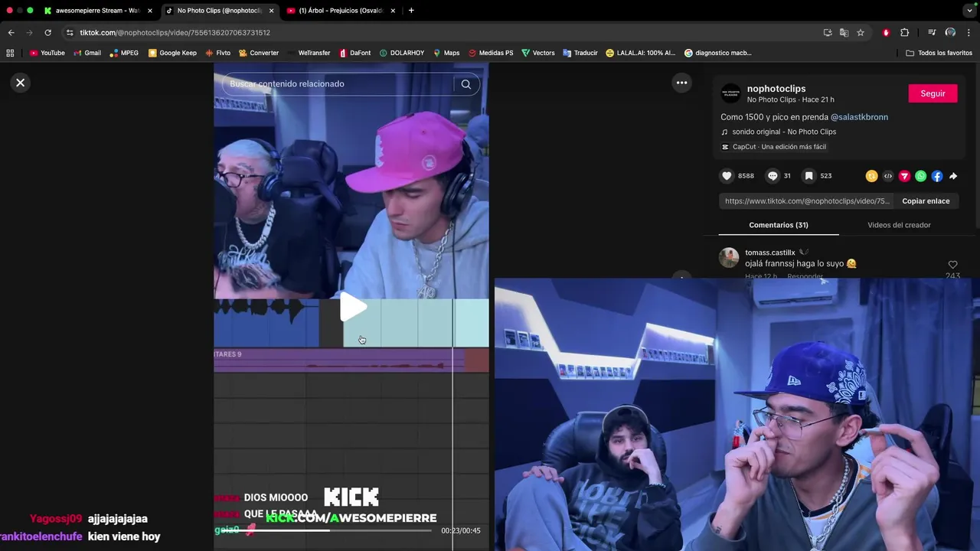Click the tomass.castillx commenter name
The image size is (980, 551).
[x=770, y=253]
